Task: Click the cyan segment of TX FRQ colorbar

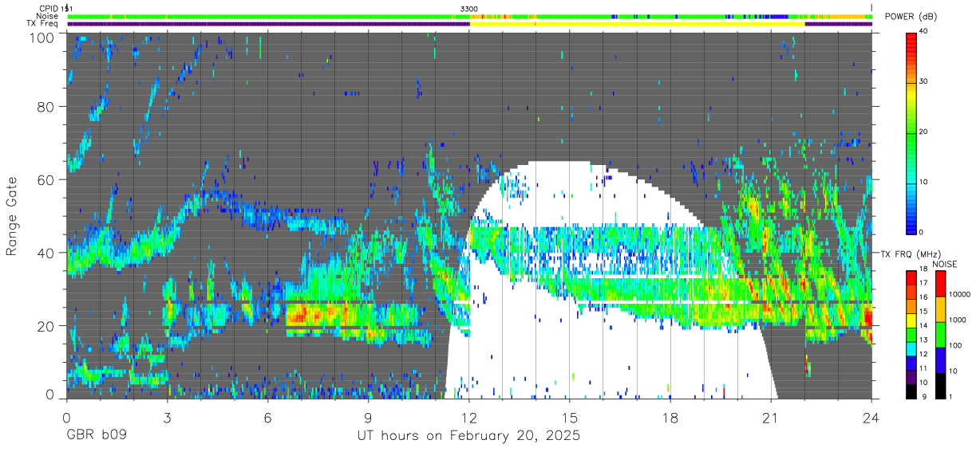Action: tap(912, 348)
